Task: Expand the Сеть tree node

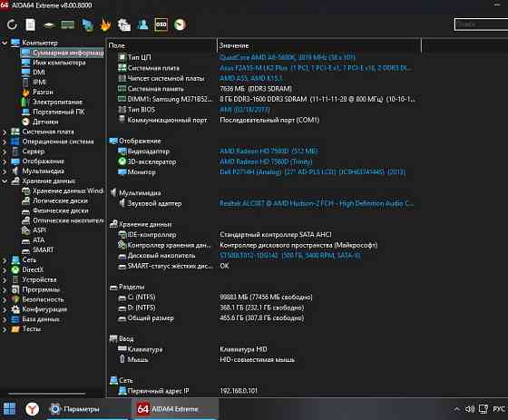Action: pyautogui.click(x=5, y=260)
